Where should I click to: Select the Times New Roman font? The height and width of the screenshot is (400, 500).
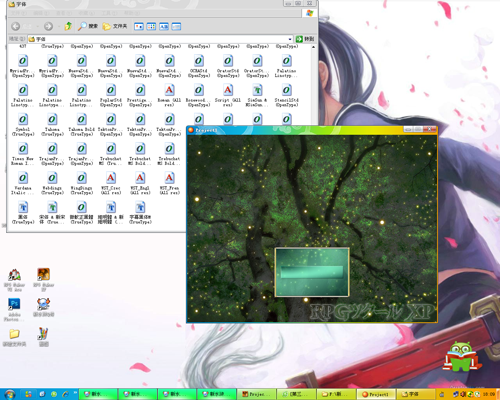click(x=23, y=154)
